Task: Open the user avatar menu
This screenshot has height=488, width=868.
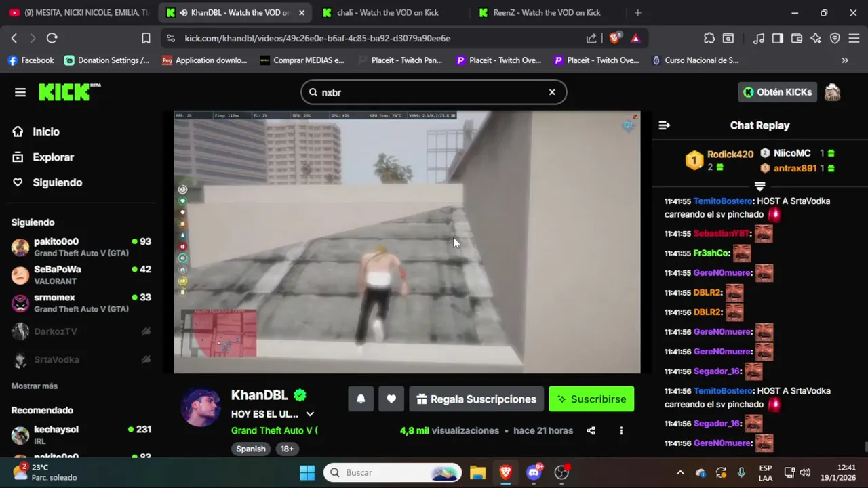Action: coord(832,92)
